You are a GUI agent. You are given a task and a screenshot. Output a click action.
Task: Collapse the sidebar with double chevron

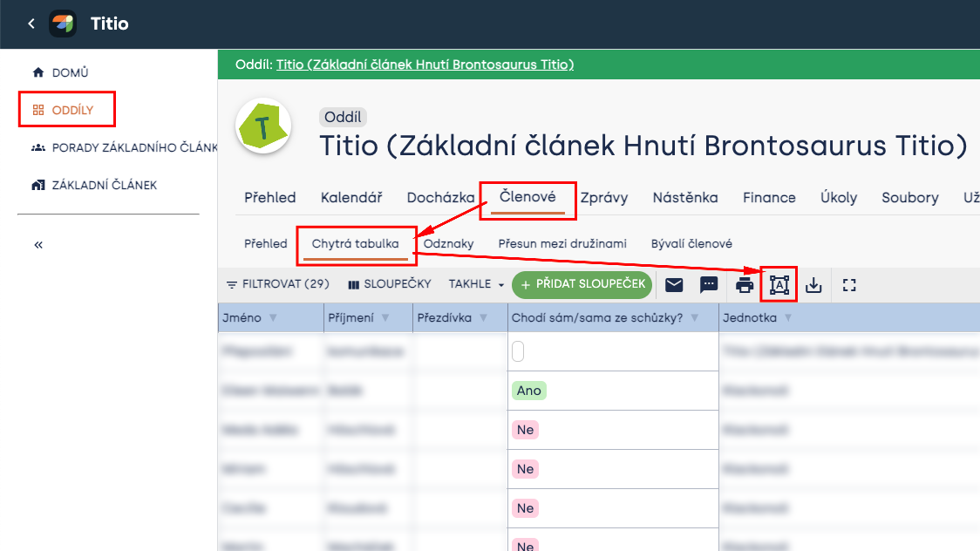coord(38,245)
